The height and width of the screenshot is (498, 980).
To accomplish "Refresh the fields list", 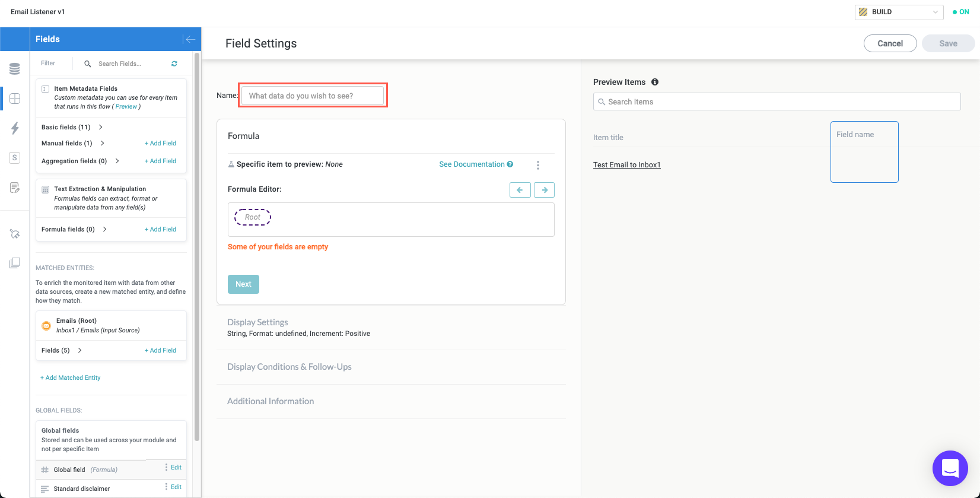I will (x=174, y=64).
